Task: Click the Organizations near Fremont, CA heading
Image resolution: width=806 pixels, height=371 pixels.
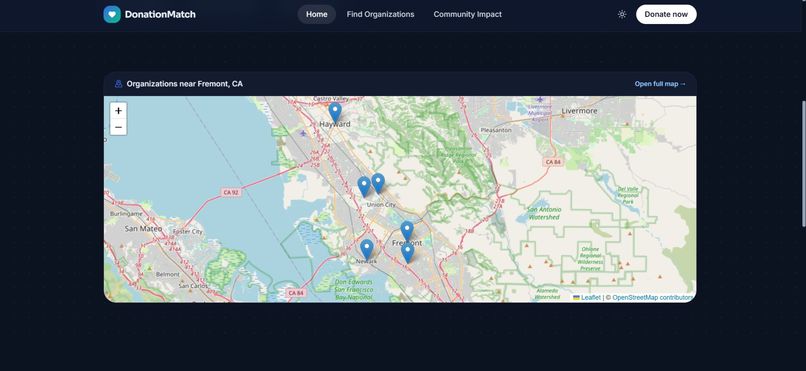Action: pos(185,84)
